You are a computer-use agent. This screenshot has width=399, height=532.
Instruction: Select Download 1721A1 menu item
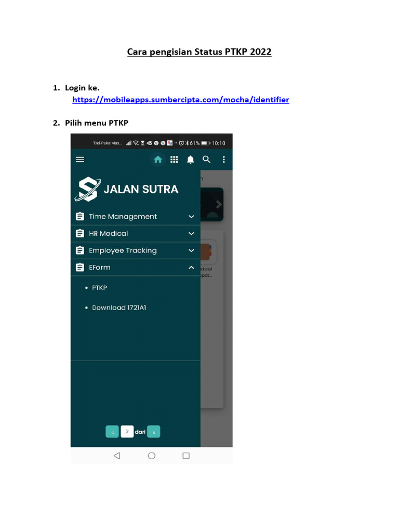119,308
